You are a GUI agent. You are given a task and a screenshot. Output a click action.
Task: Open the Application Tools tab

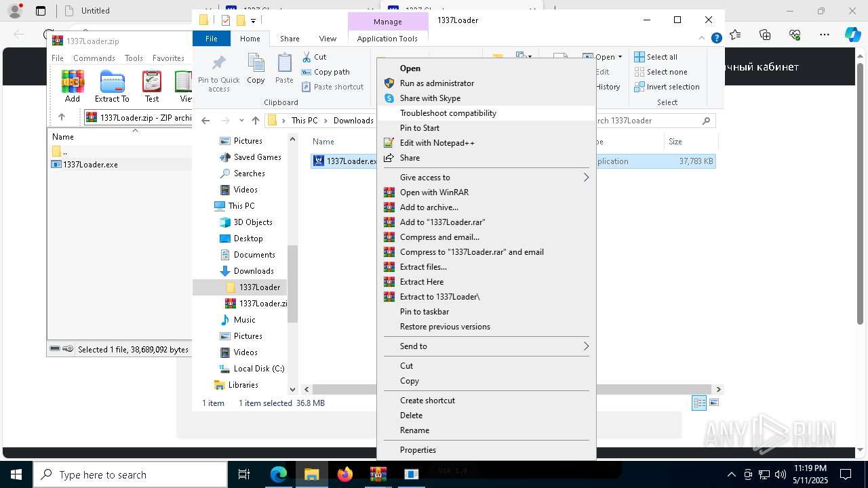(387, 39)
